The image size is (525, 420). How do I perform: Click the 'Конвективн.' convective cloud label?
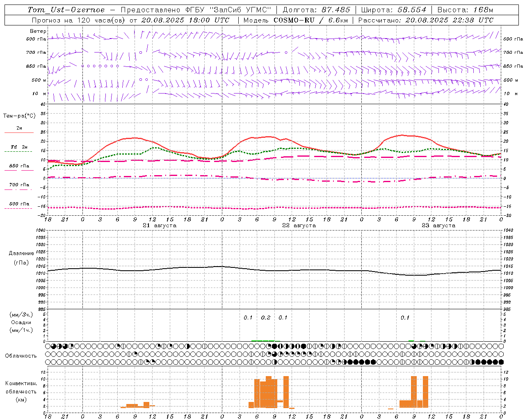(x=21, y=383)
